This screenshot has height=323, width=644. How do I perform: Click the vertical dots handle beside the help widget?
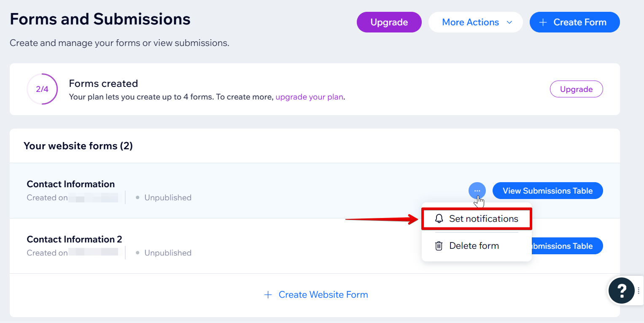coord(639,291)
